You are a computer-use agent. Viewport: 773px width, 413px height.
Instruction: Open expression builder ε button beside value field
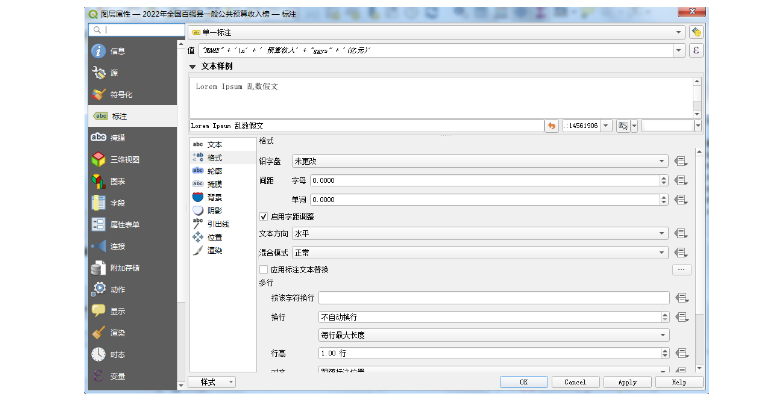point(696,50)
